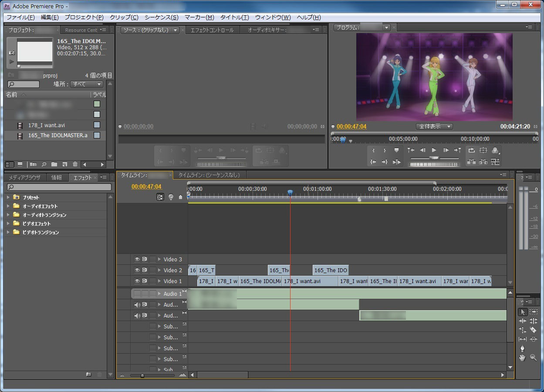Screen dimensions: 544x392
Task: Select the Razor tool
Action: 534,330
